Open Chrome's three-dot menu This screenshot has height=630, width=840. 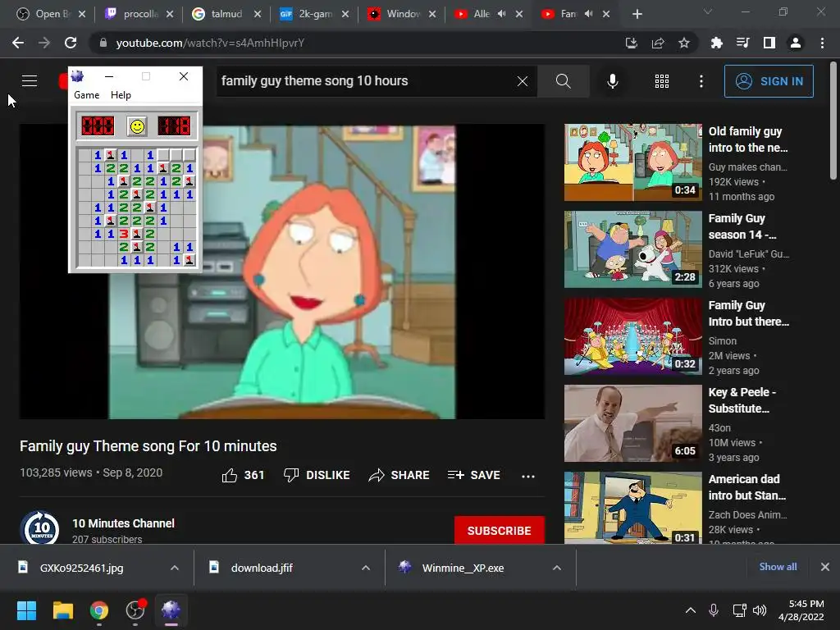coord(822,43)
